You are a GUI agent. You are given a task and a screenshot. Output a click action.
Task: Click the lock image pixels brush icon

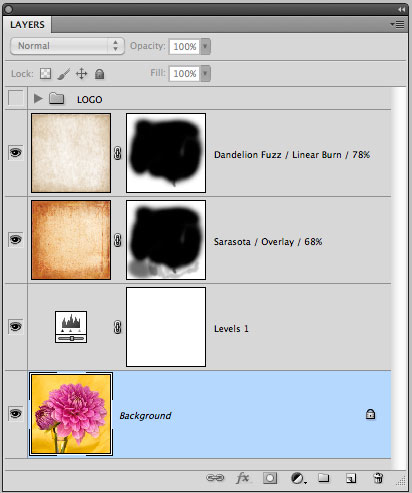[x=64, y=74]
